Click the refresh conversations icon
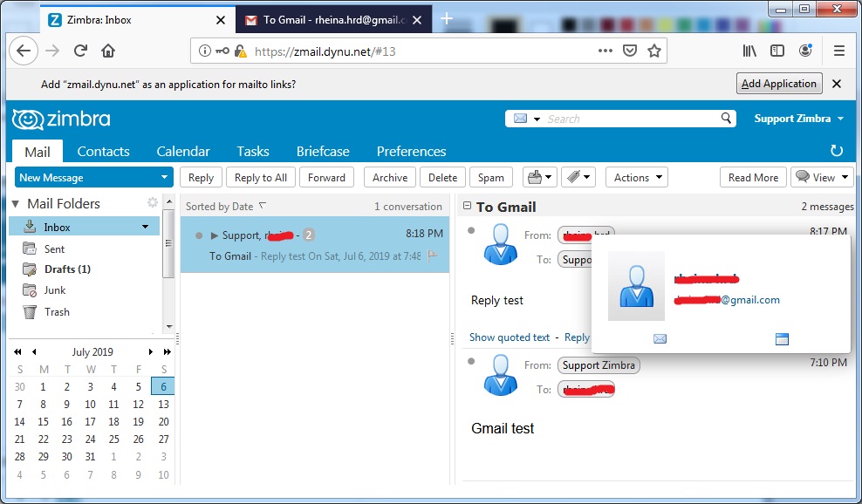The height and width of the screenshot is (504, 862). tap(837, 150)
